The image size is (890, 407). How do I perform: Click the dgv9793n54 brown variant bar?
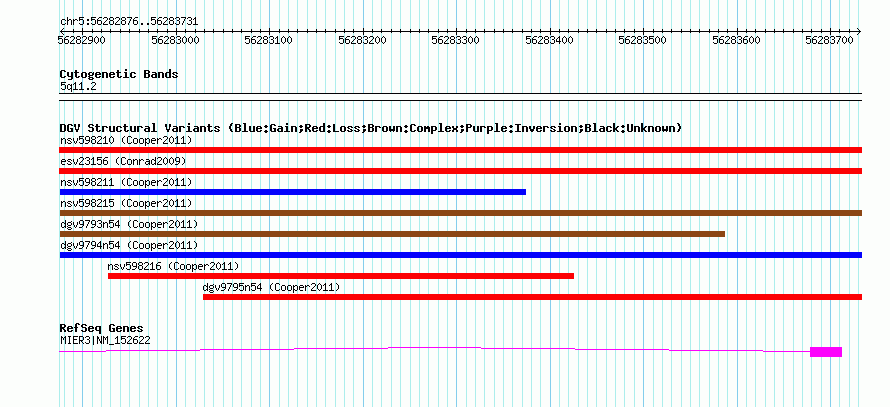point(392,234)
